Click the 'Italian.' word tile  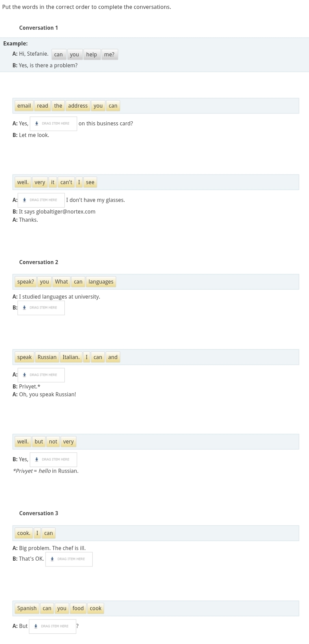(71, 357)
